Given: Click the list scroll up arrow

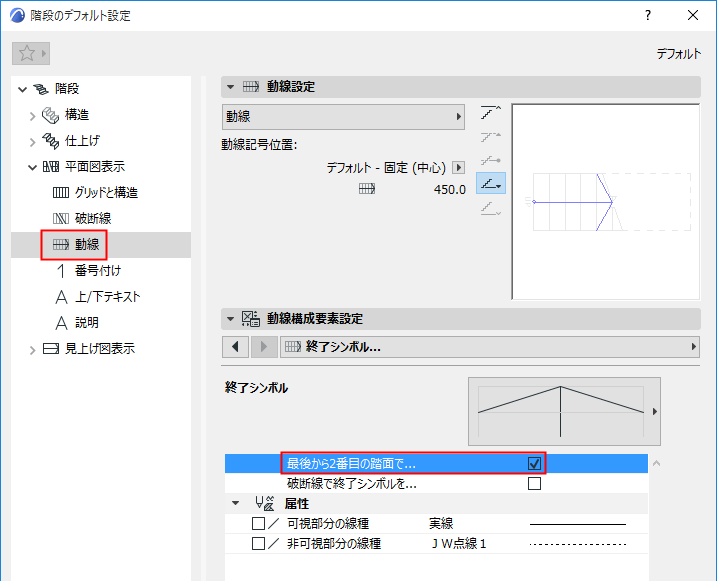Looking at the screenshot, I should click(x=656, y=464).
